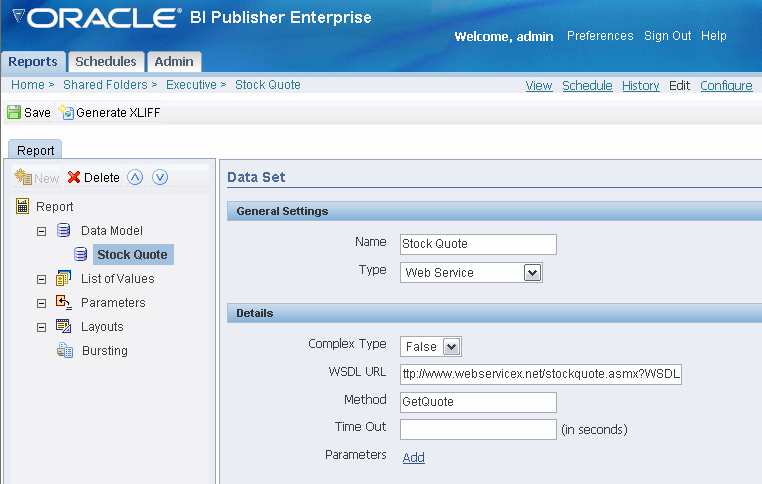Click the List of Values icon
Screen dimensions: 762x484
(x=64, y=278)
